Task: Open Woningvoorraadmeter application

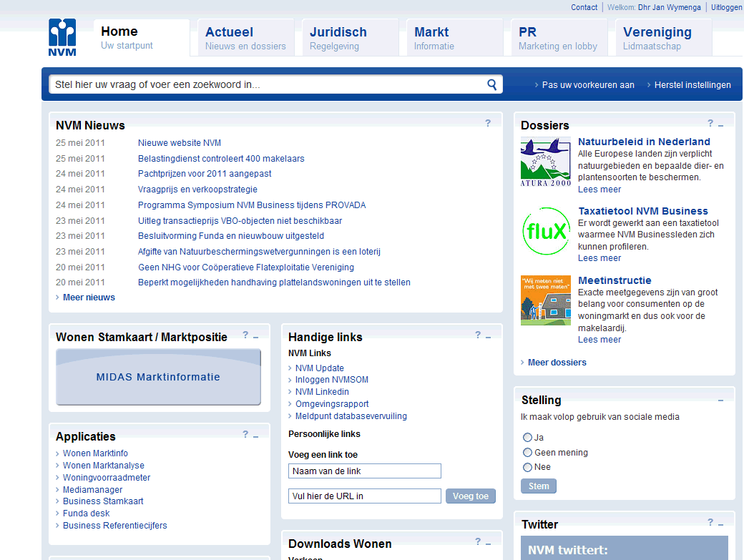Action: click(x=107, y=478)
